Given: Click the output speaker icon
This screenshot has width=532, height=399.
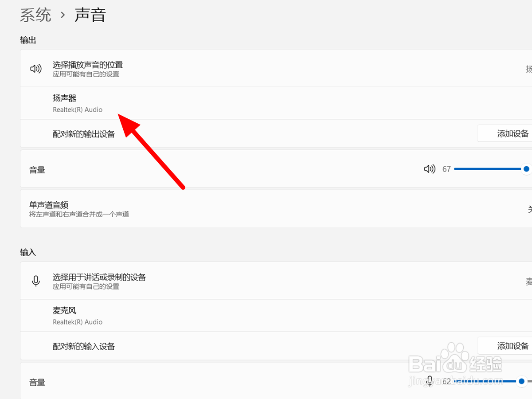Looking at the screenshot, I should [x=35, y=69].
